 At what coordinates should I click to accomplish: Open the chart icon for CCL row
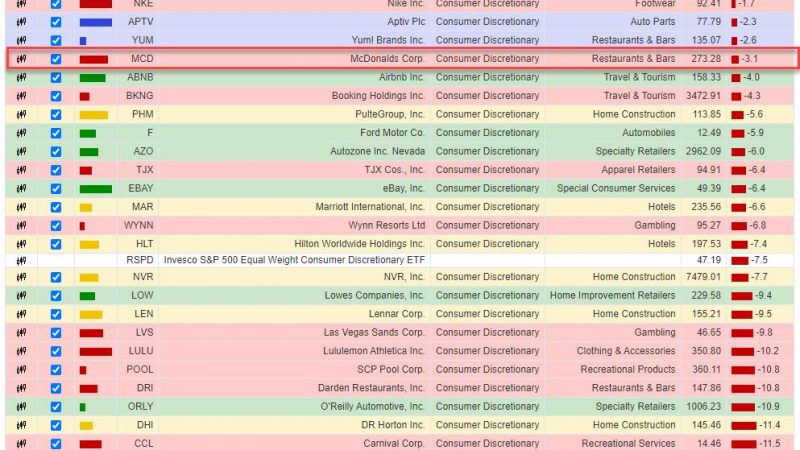click(21, 444)
